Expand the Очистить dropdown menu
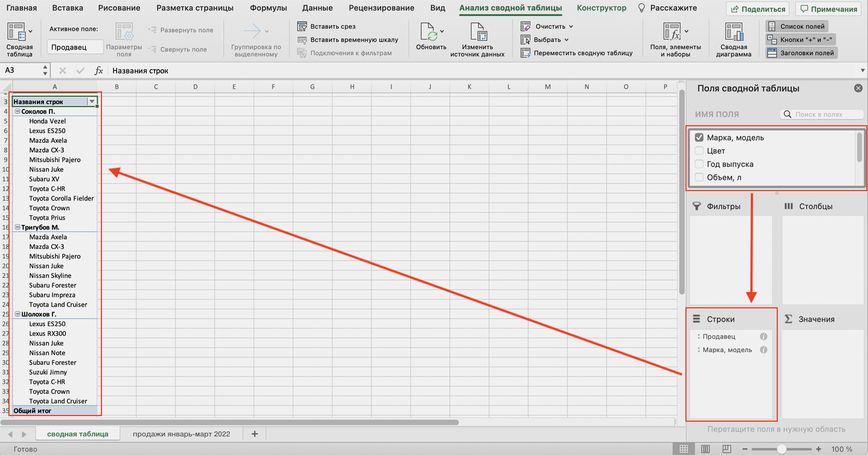The width and height of the screenshot is (868, 455). tap(570, 26)
